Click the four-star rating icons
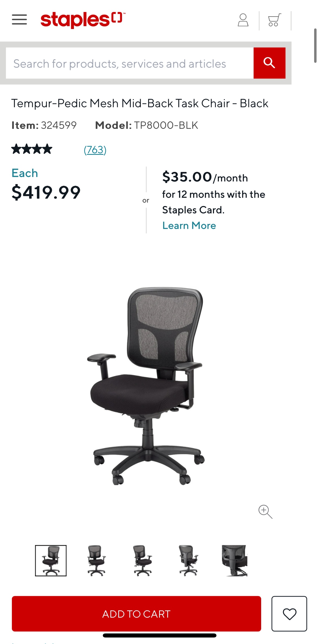The width and height of the screenshot is (319, 644). [32, 149]
